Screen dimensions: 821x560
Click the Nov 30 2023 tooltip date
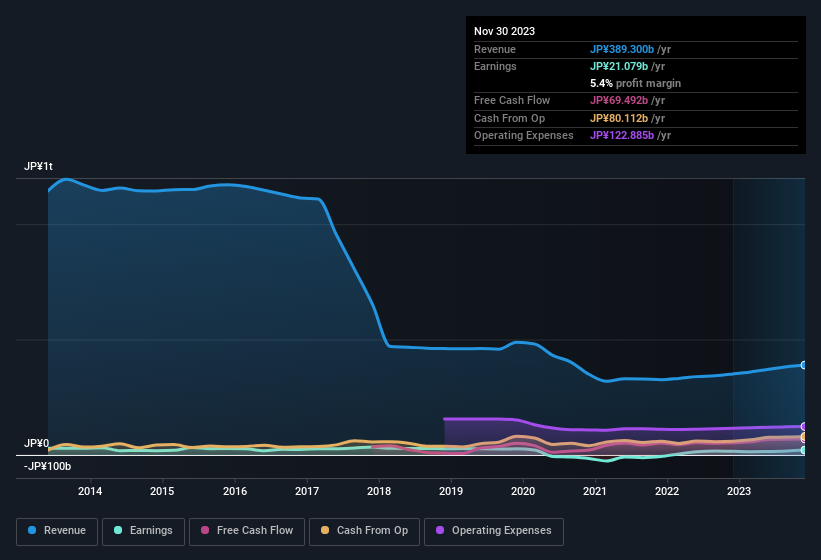click(504, 31)
